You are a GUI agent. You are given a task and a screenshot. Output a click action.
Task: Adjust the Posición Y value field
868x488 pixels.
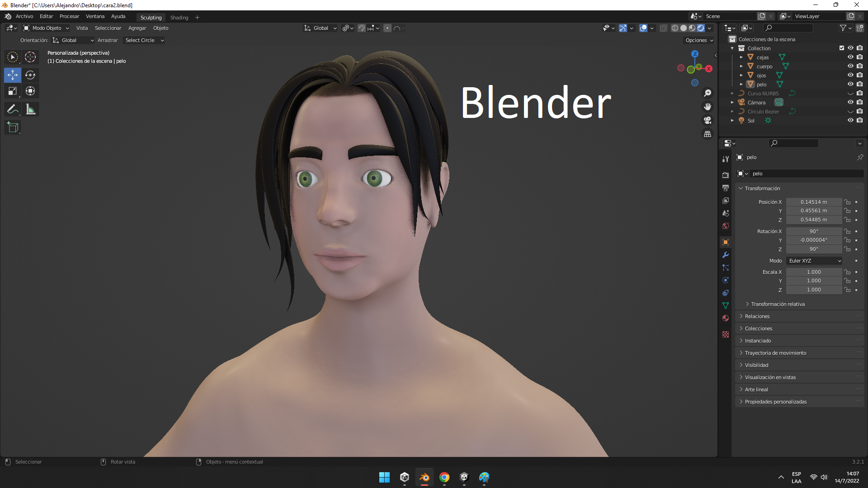[x=814, y=211]
